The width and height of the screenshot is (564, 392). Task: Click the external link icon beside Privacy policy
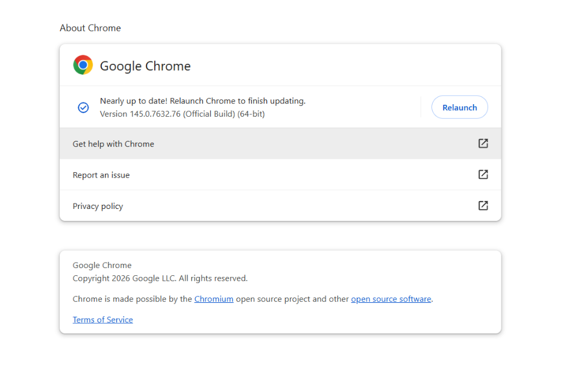coord(483,205)
